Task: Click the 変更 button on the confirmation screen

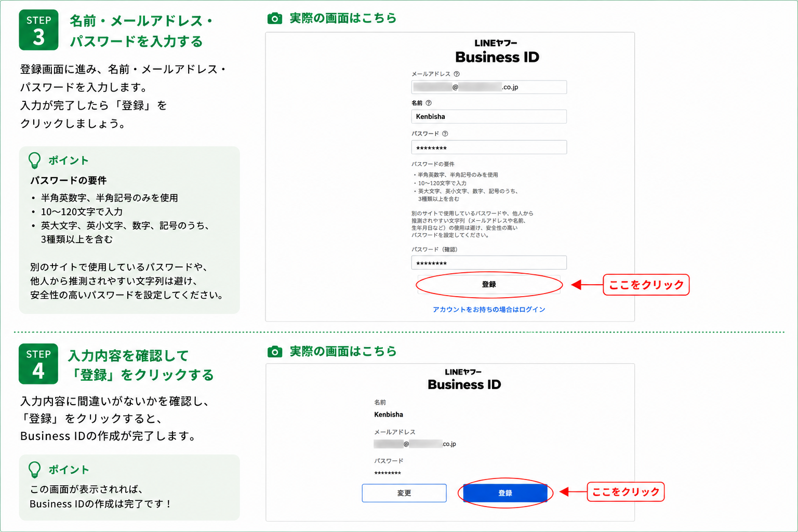Action: (x=404, y=493)
